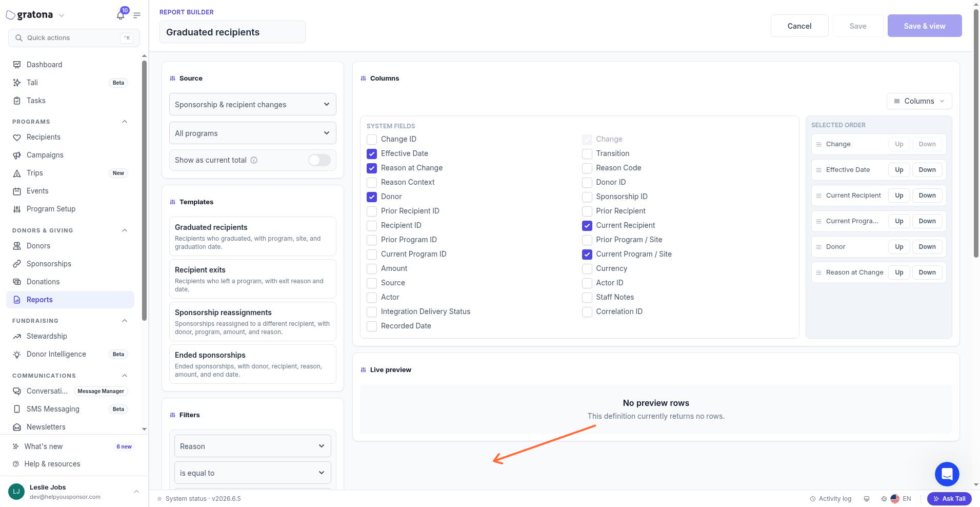
Task: Collapse sidebar menu icon
Action: coord(137,15)
